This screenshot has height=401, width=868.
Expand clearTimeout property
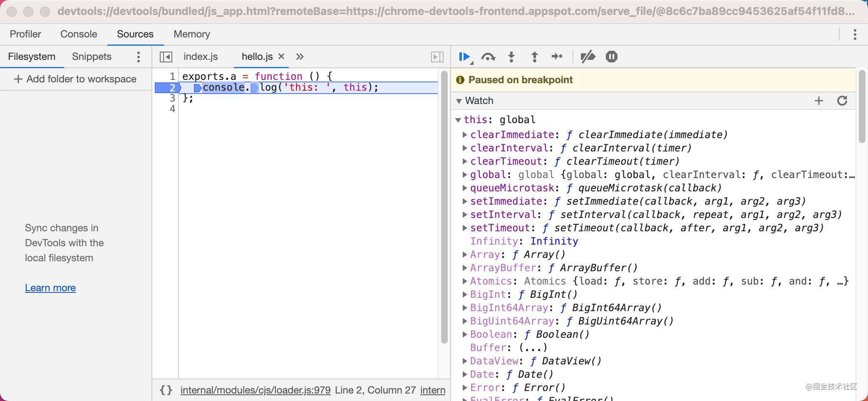(x=464, y=161)
